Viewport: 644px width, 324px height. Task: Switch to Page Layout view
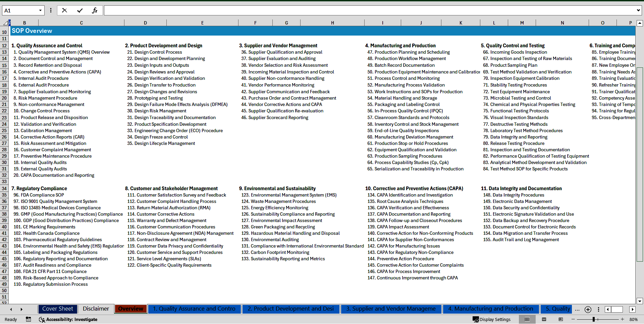(x=544, y=319)
